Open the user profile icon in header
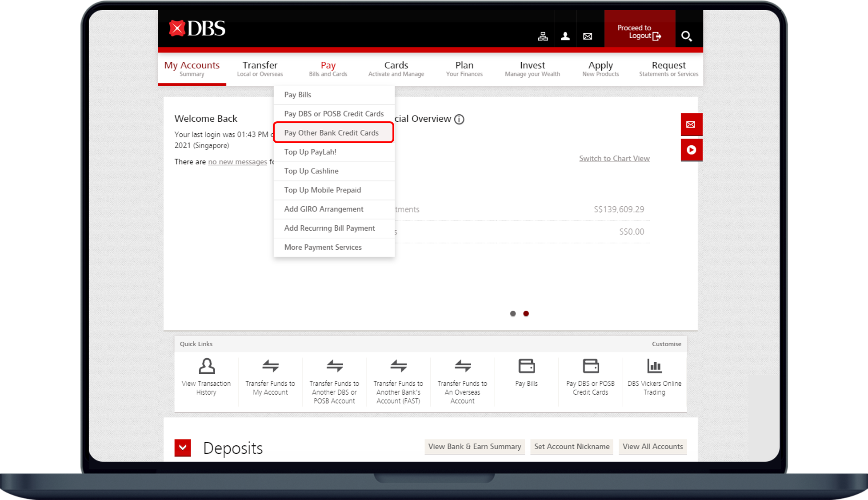868x500 pixels. [x=565, y=36]
